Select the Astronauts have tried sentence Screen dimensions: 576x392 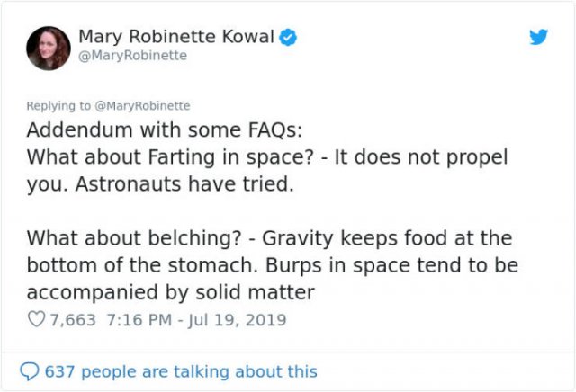tap(184, 184)
